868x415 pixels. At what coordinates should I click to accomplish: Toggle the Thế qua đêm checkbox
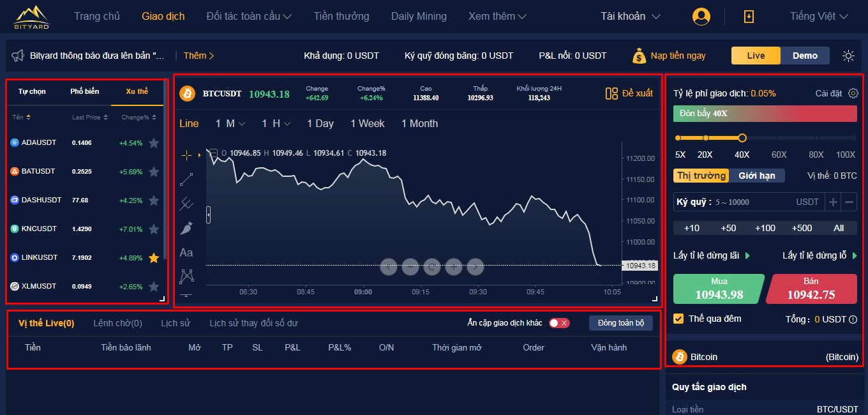click(x=678, y=319)
